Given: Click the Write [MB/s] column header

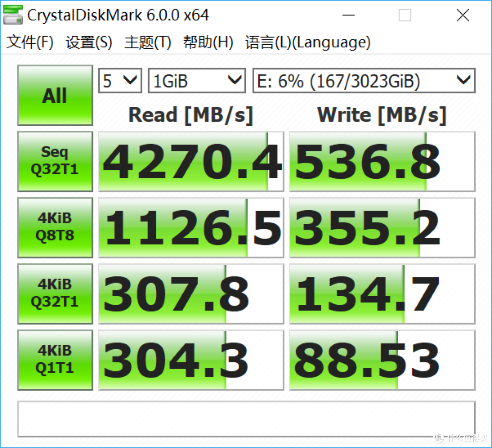Looking at the screenshot, I should click(382, 115).
